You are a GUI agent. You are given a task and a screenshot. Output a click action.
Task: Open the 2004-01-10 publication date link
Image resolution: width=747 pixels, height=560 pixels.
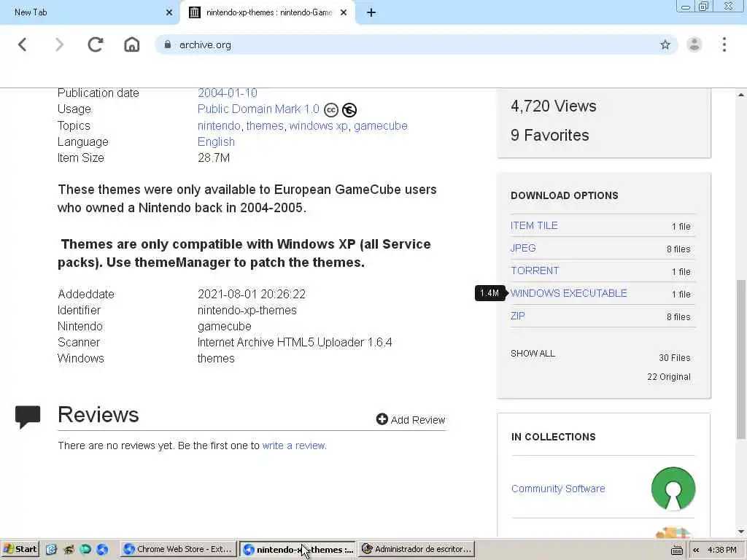click(x=228, y=93)
